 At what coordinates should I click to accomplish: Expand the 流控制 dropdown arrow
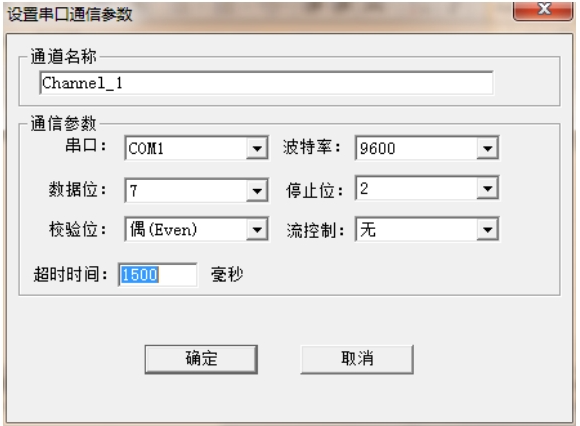click(x=488, y=230)
